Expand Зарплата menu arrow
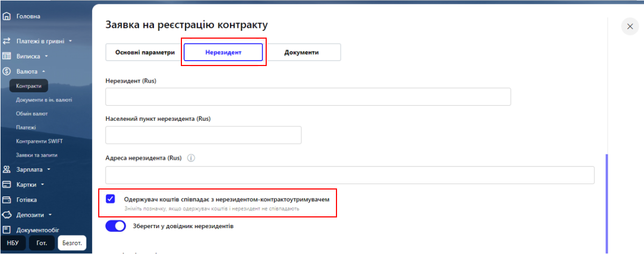644x255 pixels. 49,170
